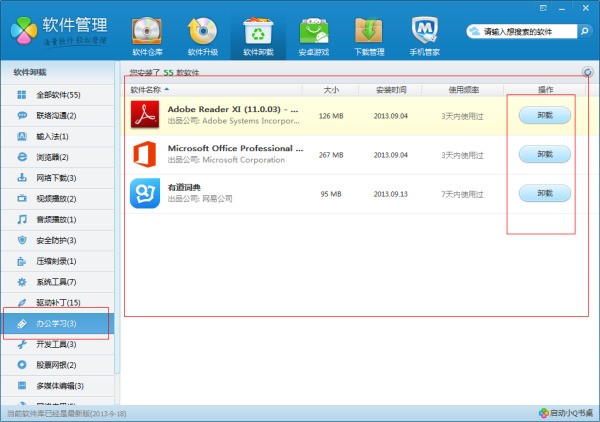Screen dimensions: 600x422
Task: Open 手机管家 (Phone Manager) section
Action: (x=426, y=36)
